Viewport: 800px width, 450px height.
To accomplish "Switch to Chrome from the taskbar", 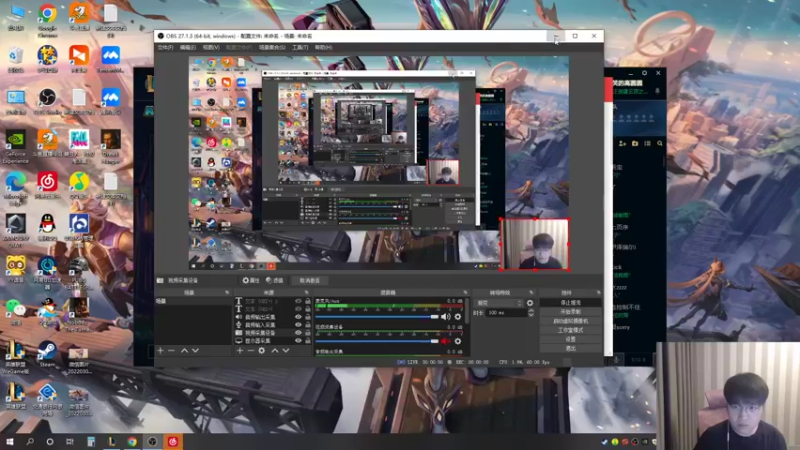I will point(132,441).
